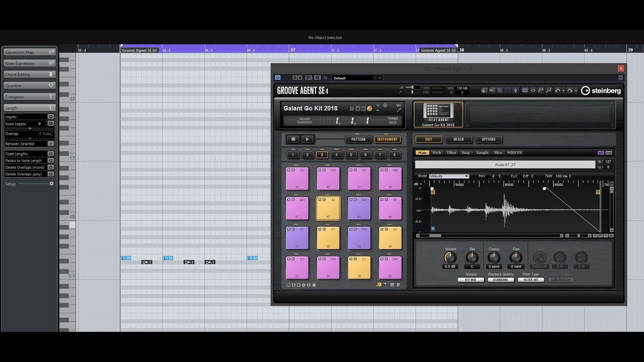The height and width of the screenshot is (362, 644).
Task: Toggle the Write automation (W) button
Action: coord(300,78)
